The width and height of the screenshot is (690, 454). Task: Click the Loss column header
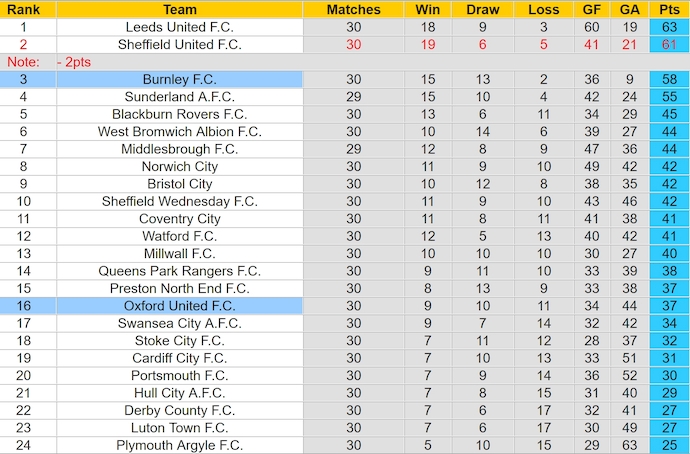tap(543, 9)
